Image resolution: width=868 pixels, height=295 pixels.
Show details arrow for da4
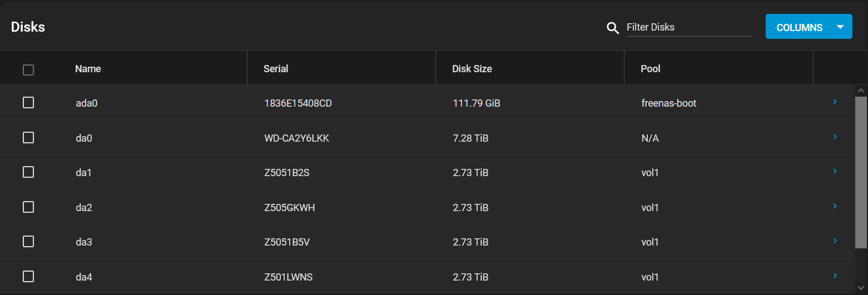tap(835, 276)
